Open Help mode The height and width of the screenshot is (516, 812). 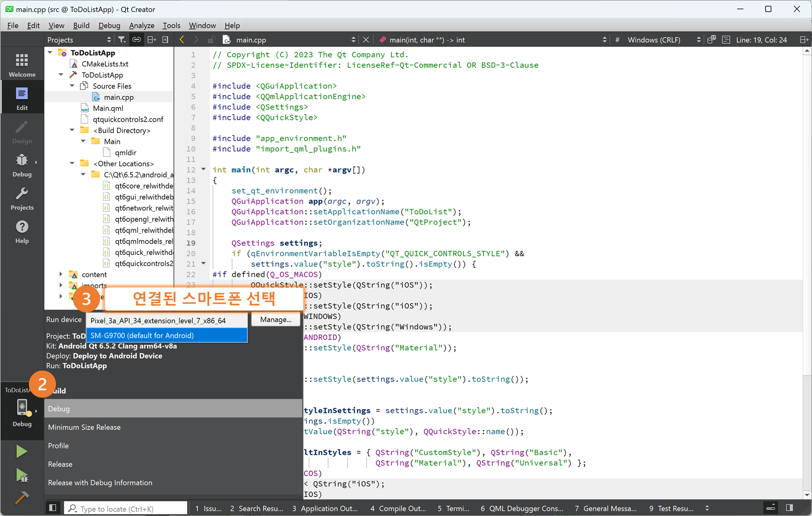22,232
